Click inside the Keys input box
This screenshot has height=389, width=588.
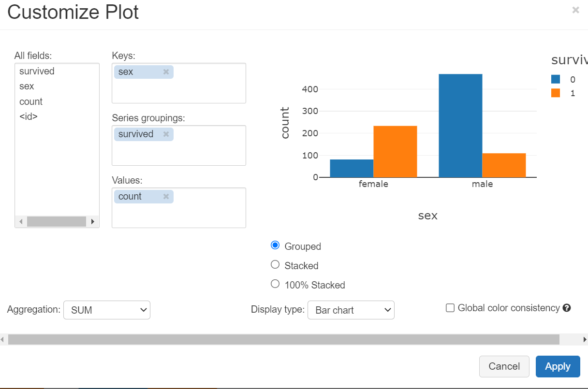[179, 83]
